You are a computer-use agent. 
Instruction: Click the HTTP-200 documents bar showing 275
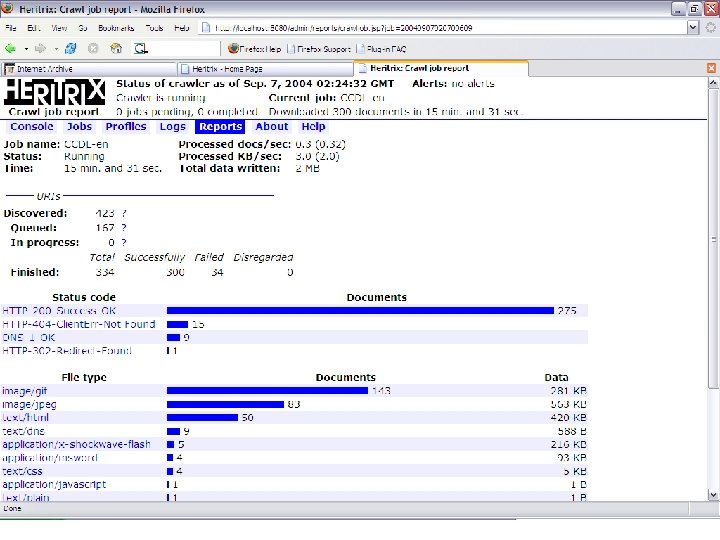(x=360, y=311)
